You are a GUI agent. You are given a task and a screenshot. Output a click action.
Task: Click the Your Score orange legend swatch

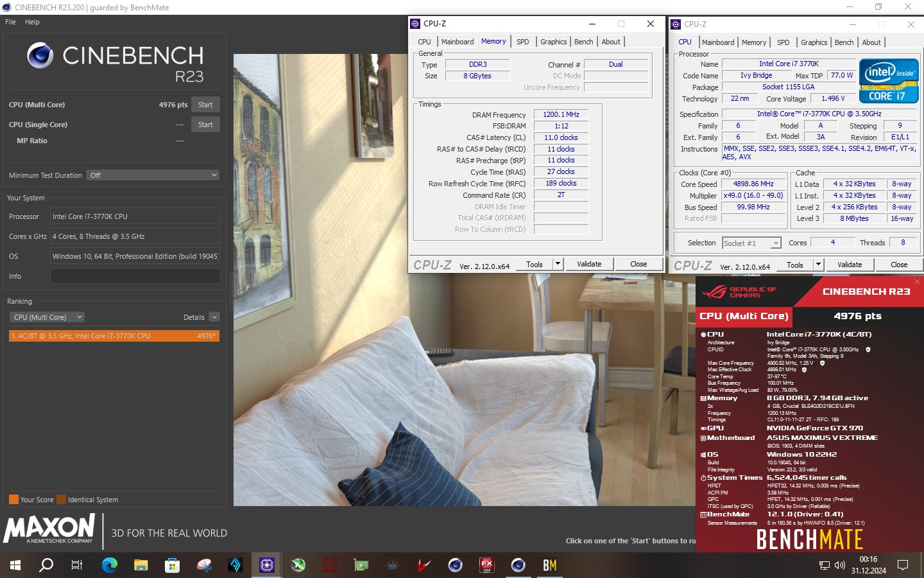(x=13, y=500)
